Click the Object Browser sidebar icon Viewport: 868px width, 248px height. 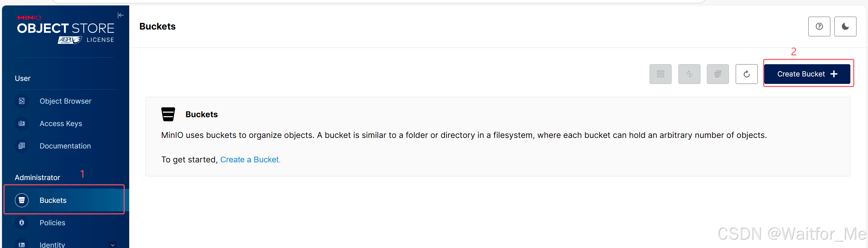point(22,101)
